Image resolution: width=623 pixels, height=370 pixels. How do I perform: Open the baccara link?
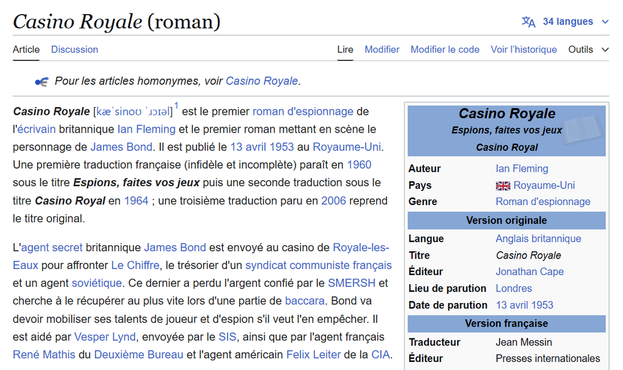coord(305,301)
